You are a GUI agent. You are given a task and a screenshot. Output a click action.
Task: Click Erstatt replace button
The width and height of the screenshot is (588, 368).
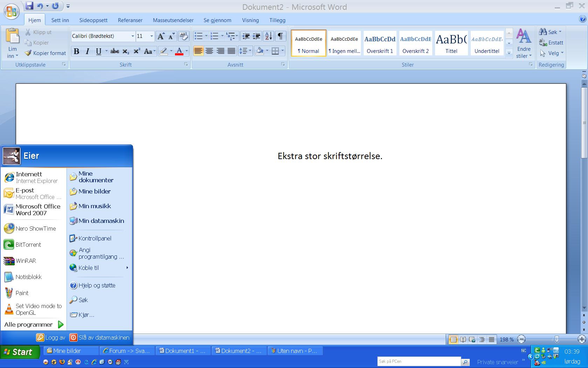[551, 43]
